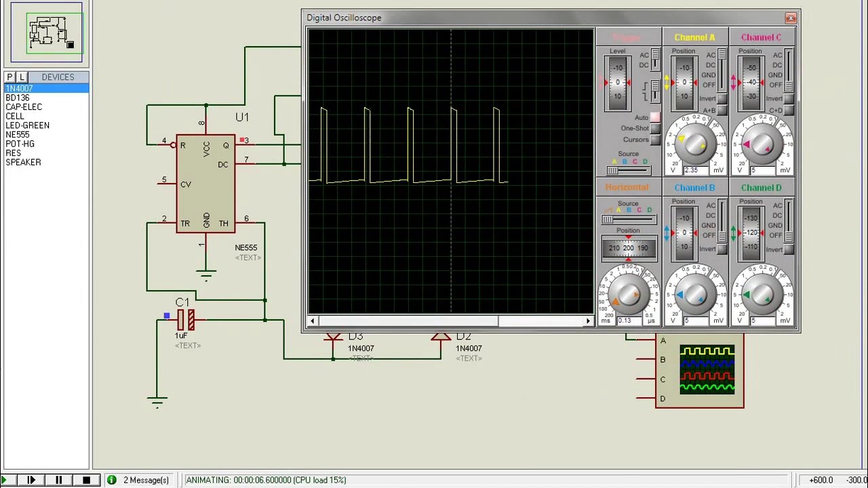Viewport: 868px width, 488px height.
Task: Click the L library button
Action: [x=22, y=77]
